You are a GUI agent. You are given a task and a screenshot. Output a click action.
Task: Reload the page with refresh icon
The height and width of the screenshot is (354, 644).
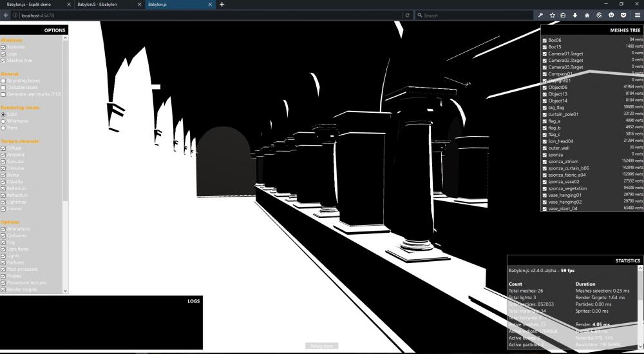pos(407,15)
